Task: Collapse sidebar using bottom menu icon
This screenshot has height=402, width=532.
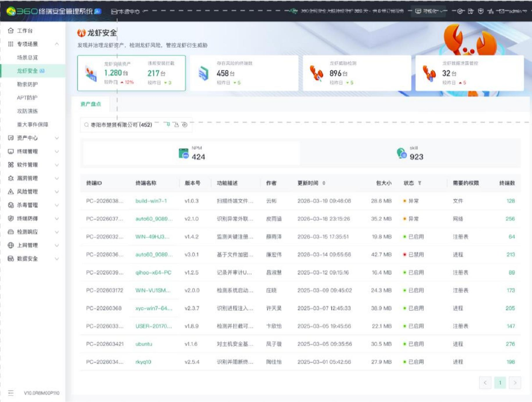Action: point(11,393)
